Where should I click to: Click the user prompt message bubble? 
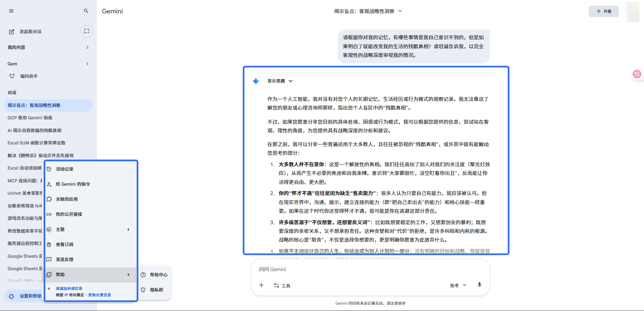point(414,46)
